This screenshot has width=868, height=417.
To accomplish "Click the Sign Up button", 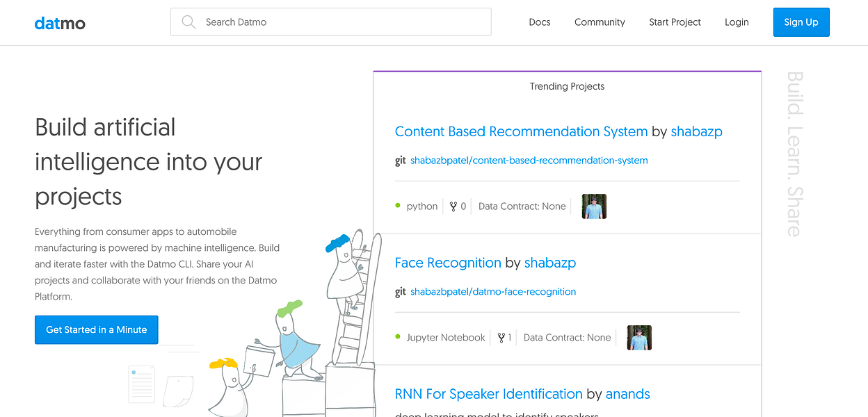I will tap(801, 22).
